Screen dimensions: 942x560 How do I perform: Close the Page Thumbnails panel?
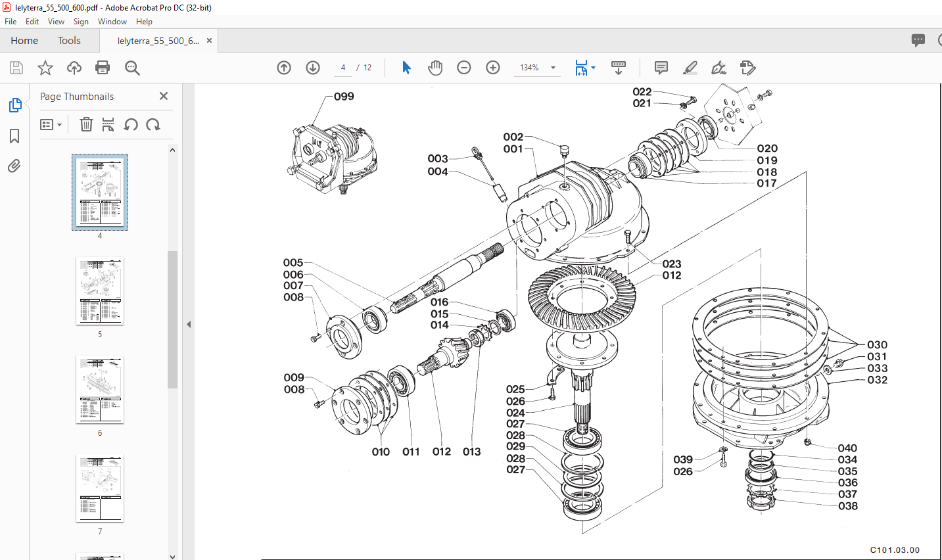164,96
